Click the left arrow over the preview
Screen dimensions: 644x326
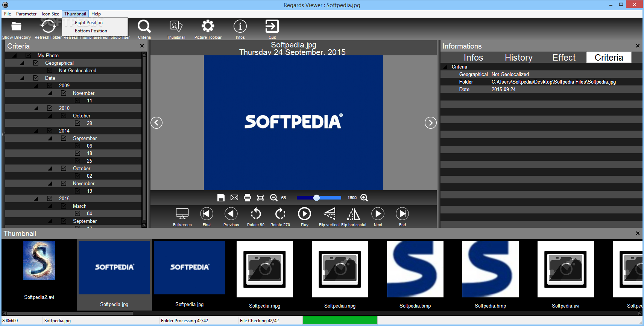tap(156, 123)
